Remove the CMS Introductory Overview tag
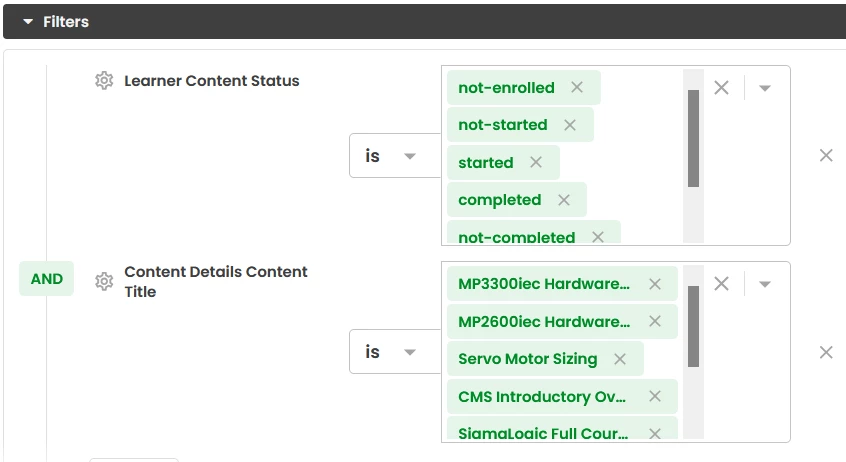The width and height of the screenshot is (846, 462). [655, 396]
